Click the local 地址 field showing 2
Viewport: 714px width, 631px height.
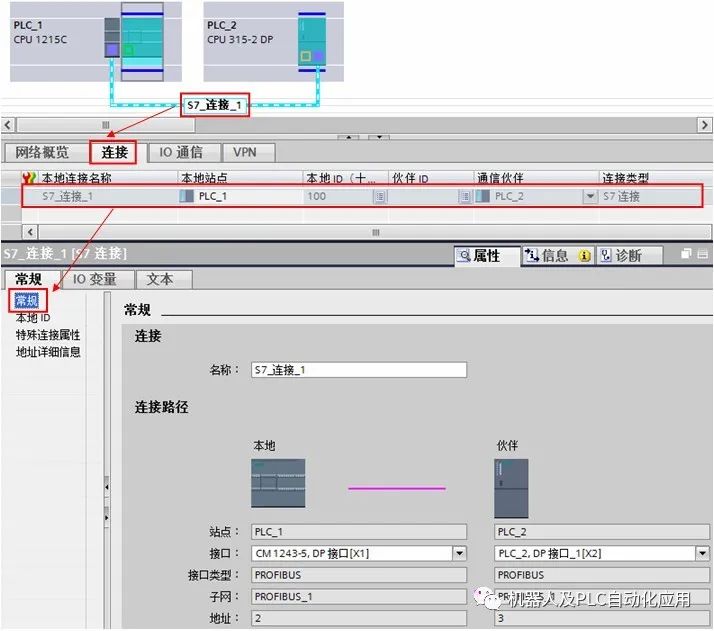point(359,618)
